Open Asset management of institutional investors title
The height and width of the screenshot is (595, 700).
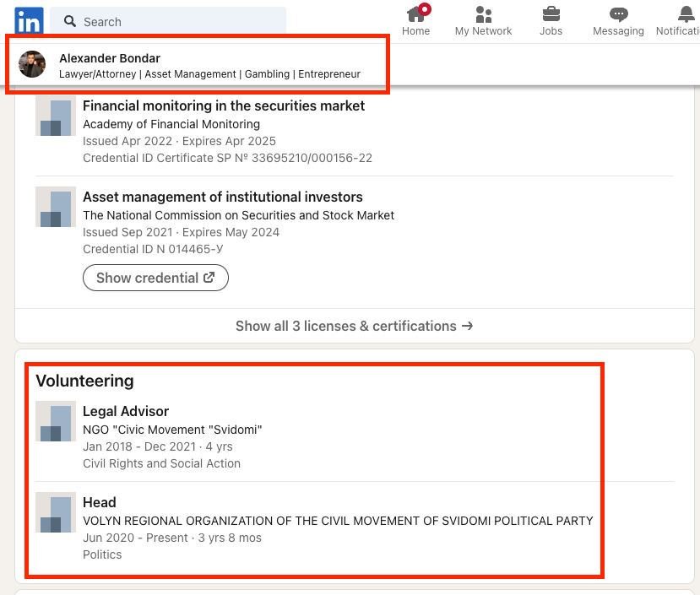[222, 197]
